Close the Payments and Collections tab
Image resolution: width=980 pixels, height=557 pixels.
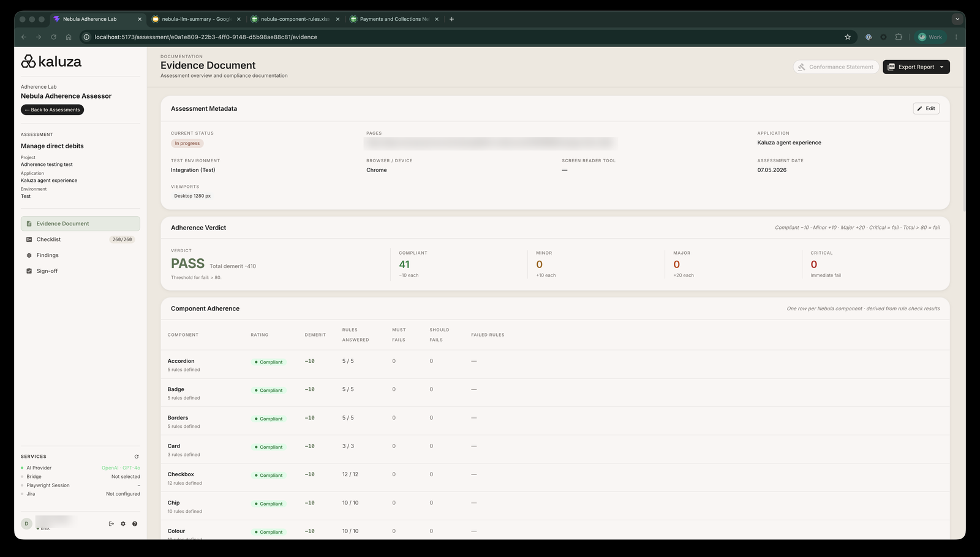[x=437, y=19]
